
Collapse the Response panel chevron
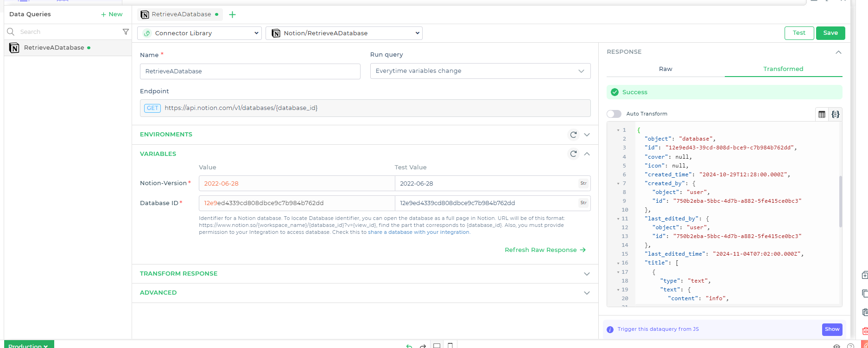pyautogui.click(x=838, y=52)
